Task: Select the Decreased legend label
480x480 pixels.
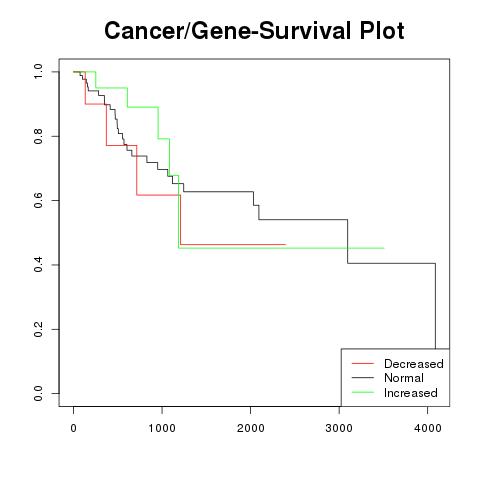Action: pyautogui.click(x=414, y=364)
